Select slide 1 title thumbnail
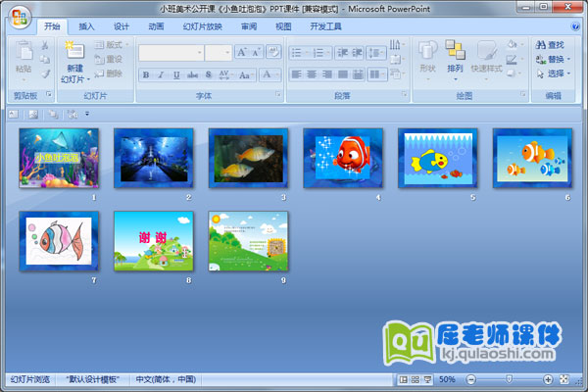588x392 pixels. click(59, 158)
